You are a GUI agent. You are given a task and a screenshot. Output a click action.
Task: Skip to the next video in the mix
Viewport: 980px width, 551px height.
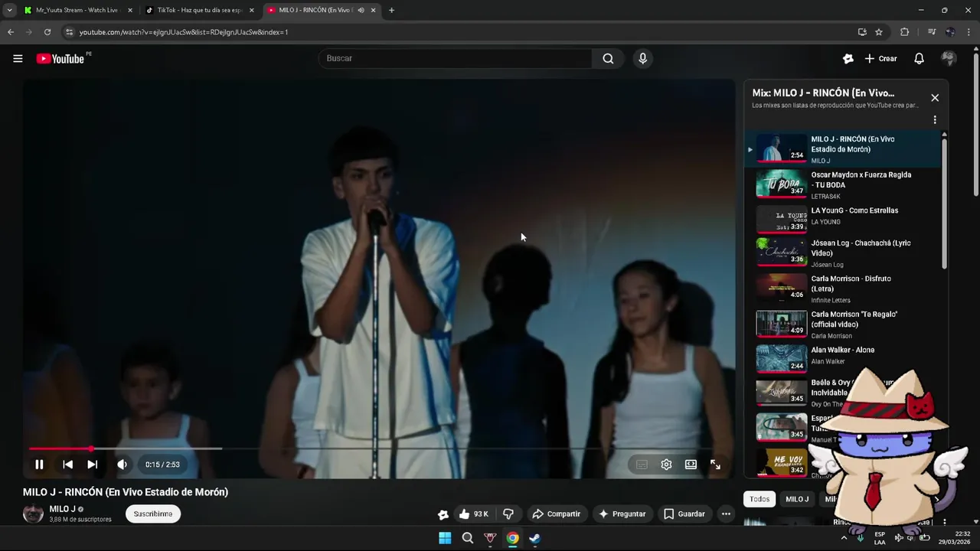coord(92,465)
